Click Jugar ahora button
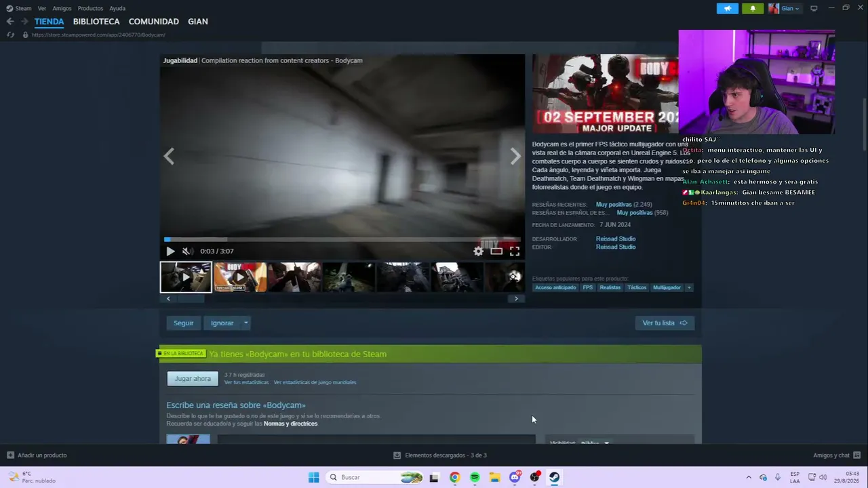Viewport: 868px width, 488px height. click(x=193, y=379)
